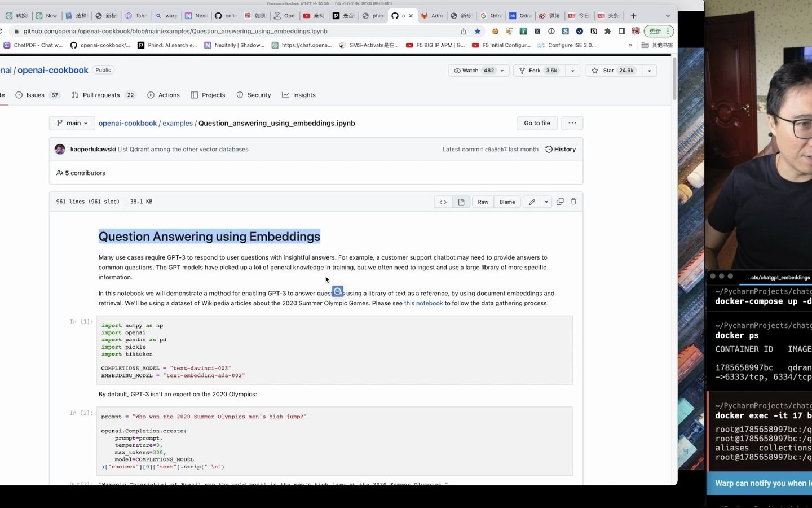Open the Nexitally bookmark
This screenshot has height=508, width=812.
tap(235, 45)
